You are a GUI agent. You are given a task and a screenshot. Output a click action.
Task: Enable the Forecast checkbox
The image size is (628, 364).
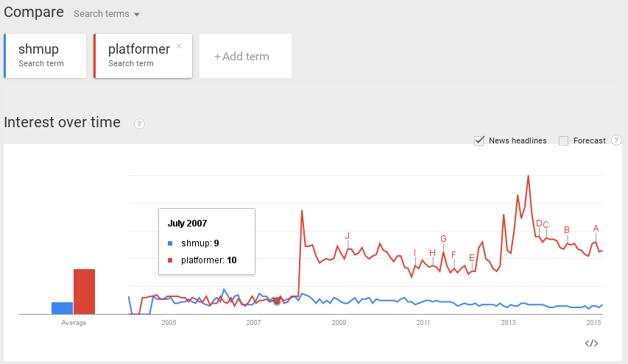[563, 140]
